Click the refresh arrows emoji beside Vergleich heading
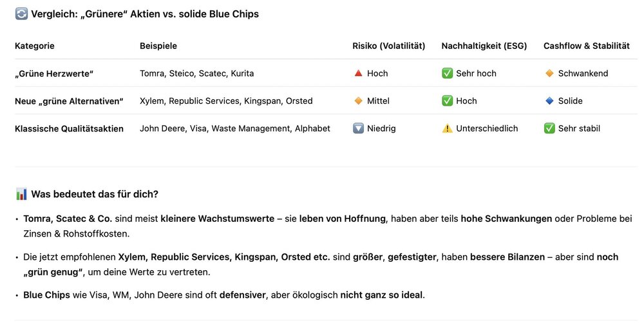The image size is (644, 323). pos(21,14)
